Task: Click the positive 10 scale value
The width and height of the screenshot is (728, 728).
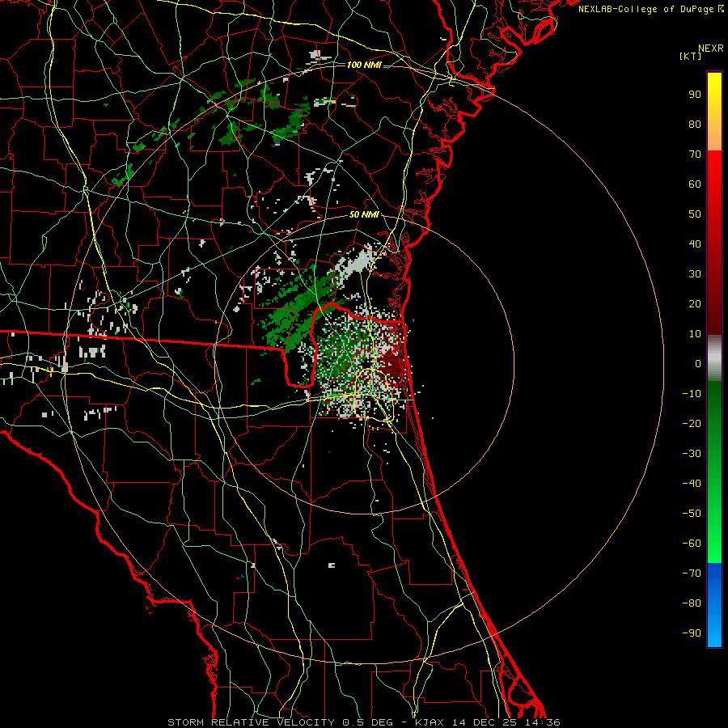Action: pyautogui.click(x=695, y=334)
